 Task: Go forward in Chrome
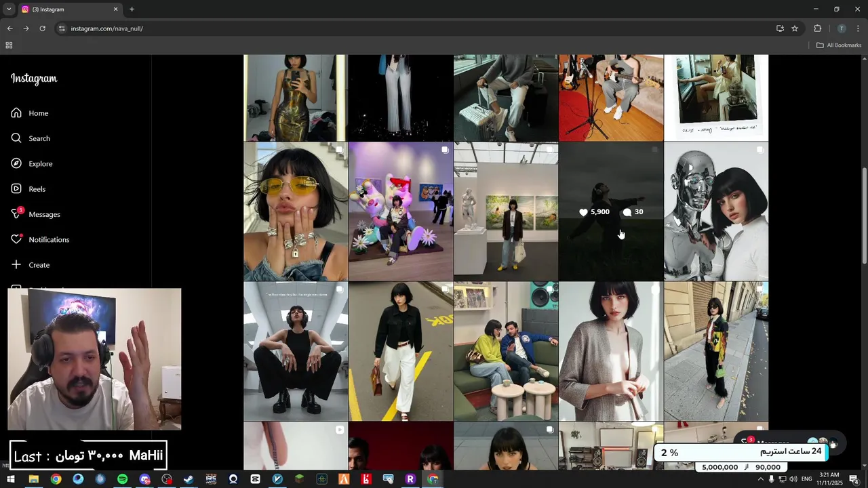click(26, 28)
